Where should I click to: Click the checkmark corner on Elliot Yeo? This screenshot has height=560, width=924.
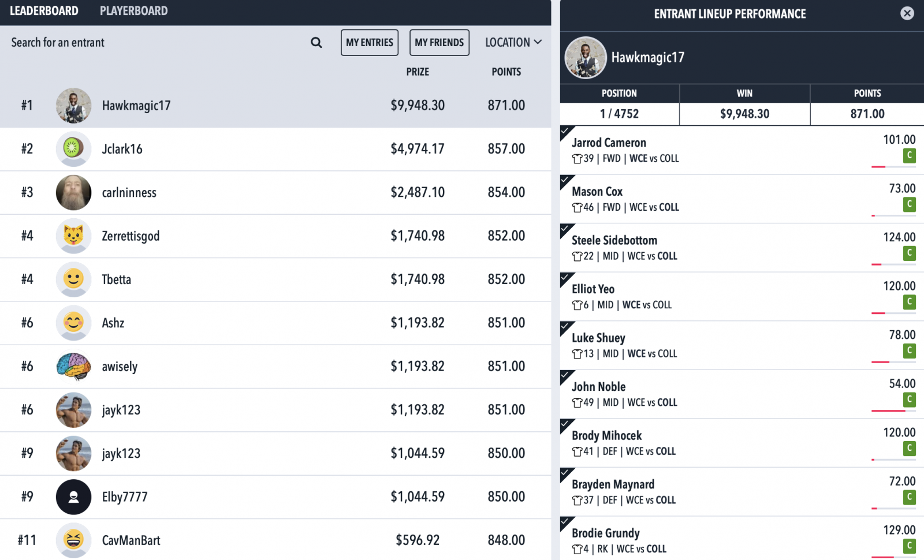pyautogui.click(x=567, y=279)
